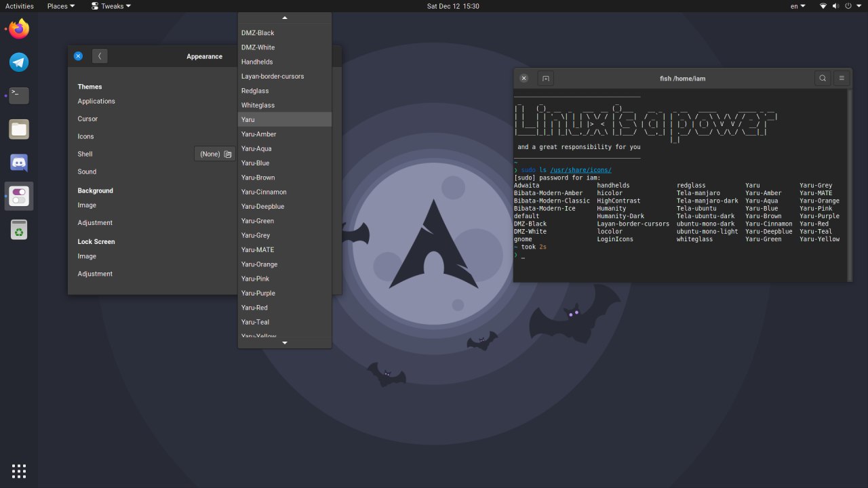Click the Image label under Background
This screenshot has width=868, height=488.
87,205
